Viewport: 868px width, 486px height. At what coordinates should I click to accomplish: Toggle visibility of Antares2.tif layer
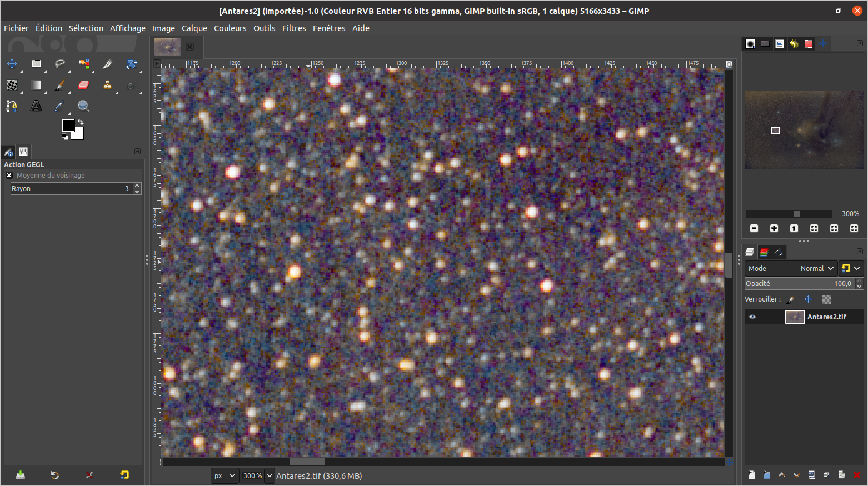click(752, 317)
